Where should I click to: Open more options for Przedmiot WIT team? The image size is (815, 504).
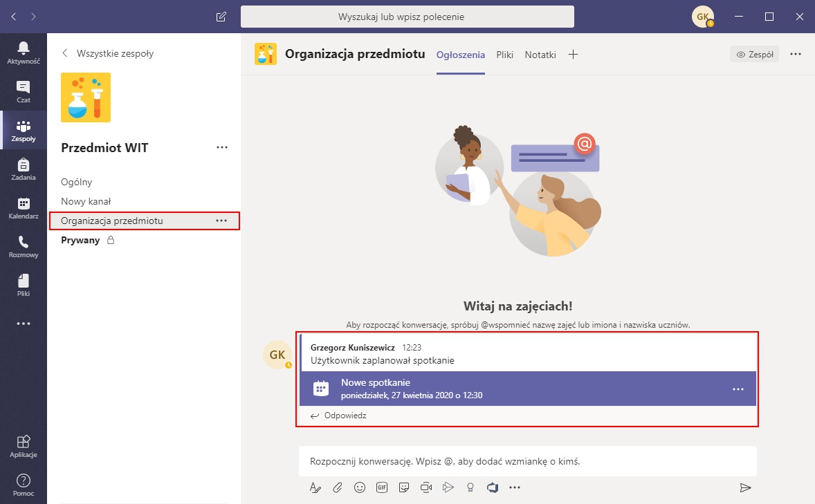(222, 147)
